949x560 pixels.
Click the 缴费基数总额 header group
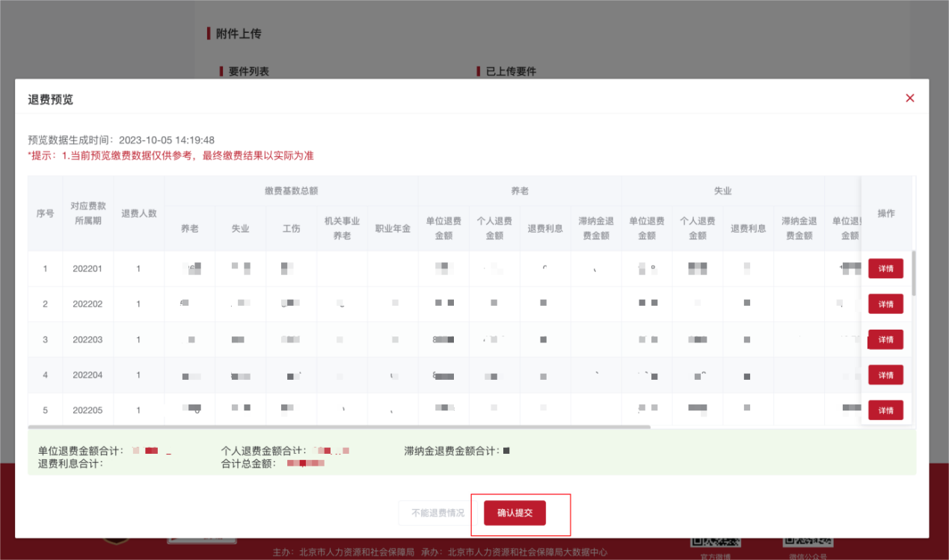coord(291,191)
